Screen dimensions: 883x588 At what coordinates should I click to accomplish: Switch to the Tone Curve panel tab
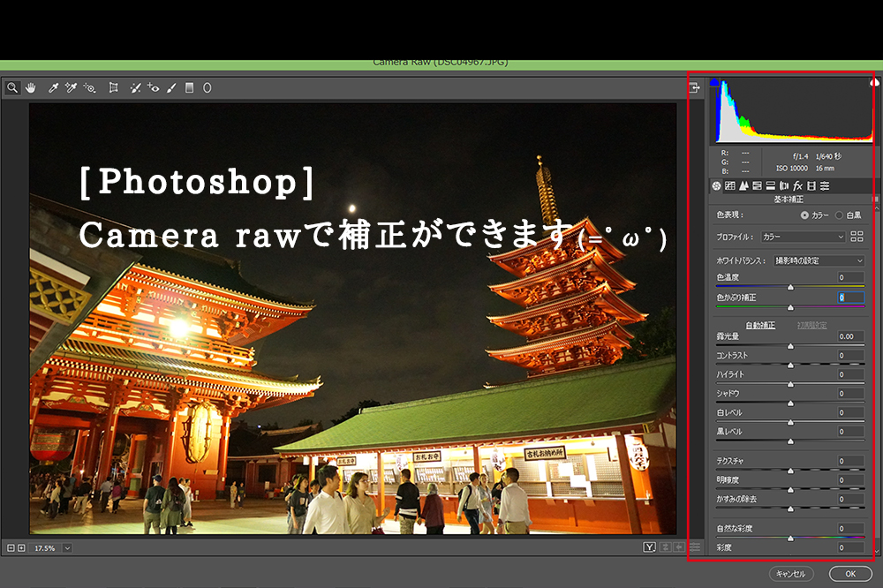point(730,186)
